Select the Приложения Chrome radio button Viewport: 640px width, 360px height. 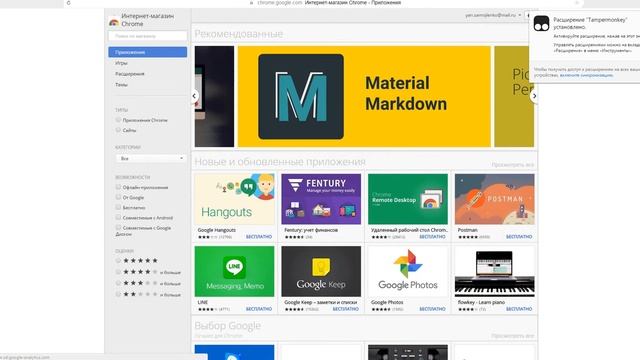click(118, 120)
